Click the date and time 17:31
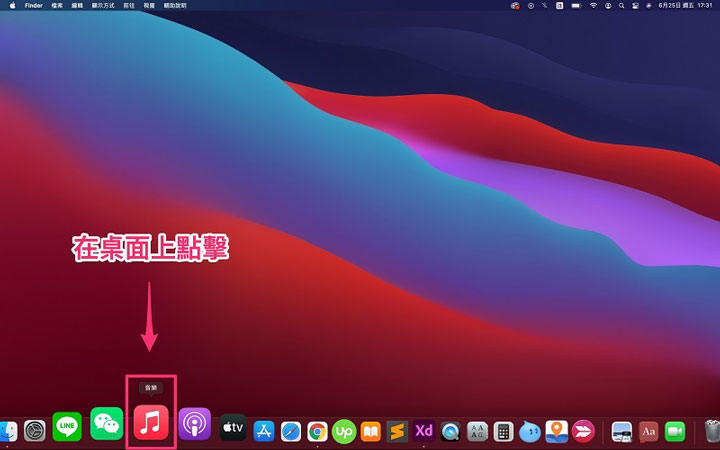 [685, 6]
